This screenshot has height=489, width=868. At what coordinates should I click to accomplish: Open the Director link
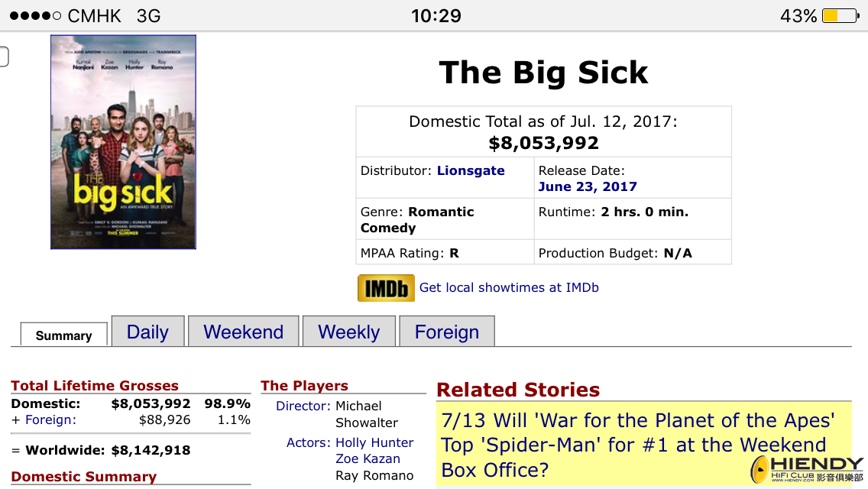tap(303, 406)
